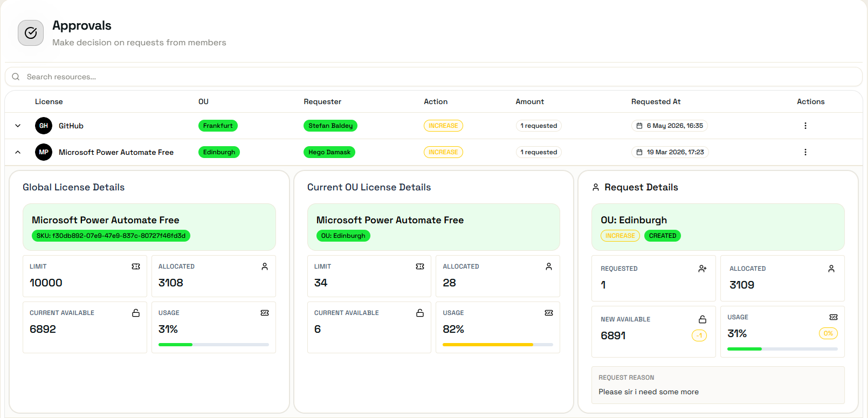This screenshot has height=418, width=868.
Task: Click the user icon in Request Details Allocated card
Action: pos(831,269)
